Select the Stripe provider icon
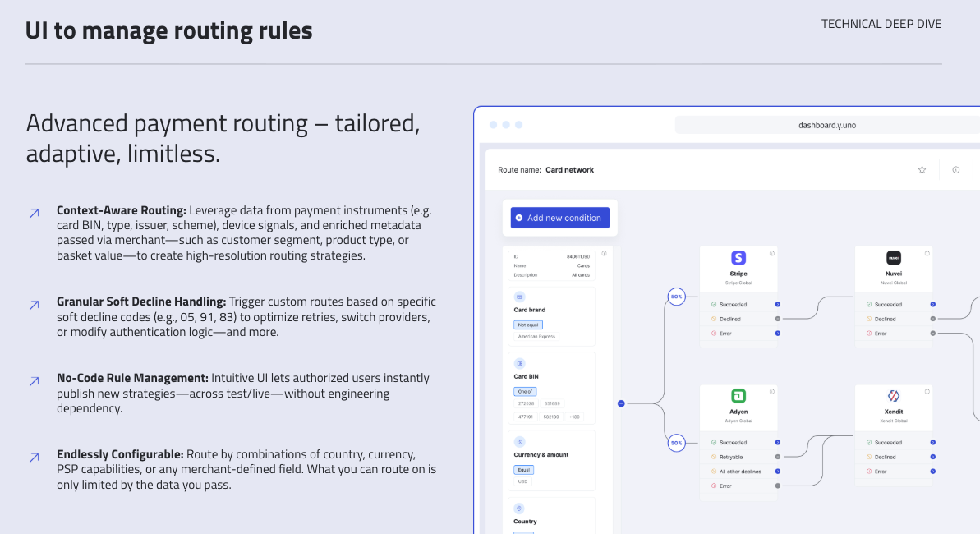 (738, 256)
